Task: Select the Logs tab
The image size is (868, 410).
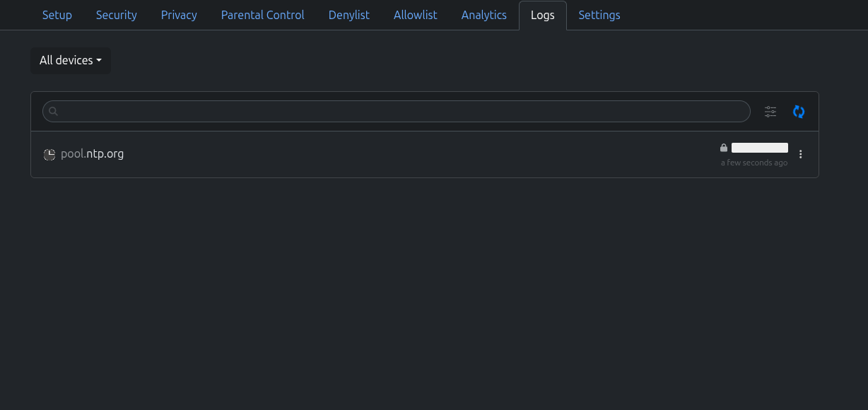Action: point(543,15)
